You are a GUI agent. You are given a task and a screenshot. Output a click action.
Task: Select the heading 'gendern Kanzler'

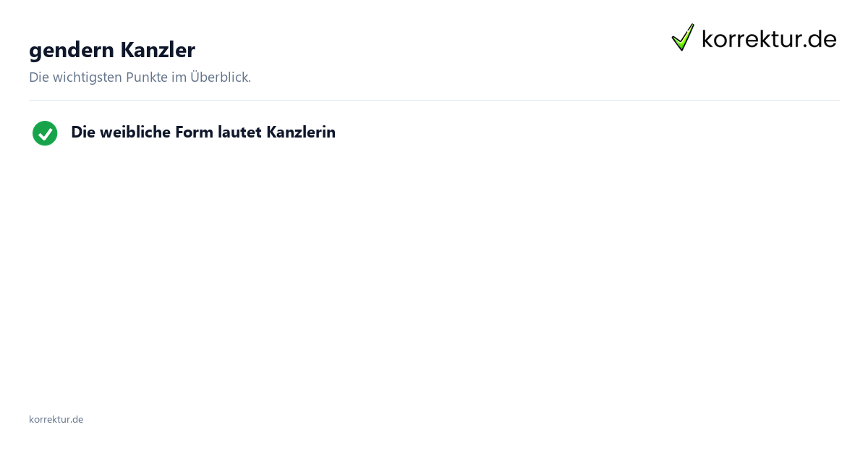point(112,50)
